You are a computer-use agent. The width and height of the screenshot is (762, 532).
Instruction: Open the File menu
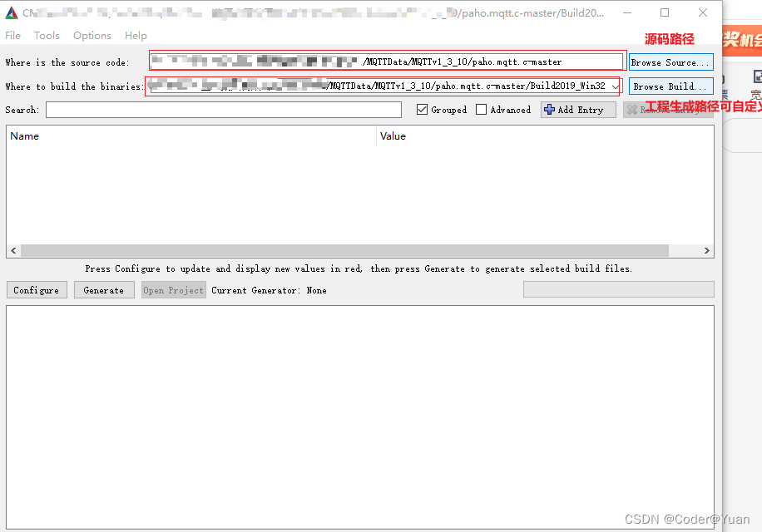(12, 36)
